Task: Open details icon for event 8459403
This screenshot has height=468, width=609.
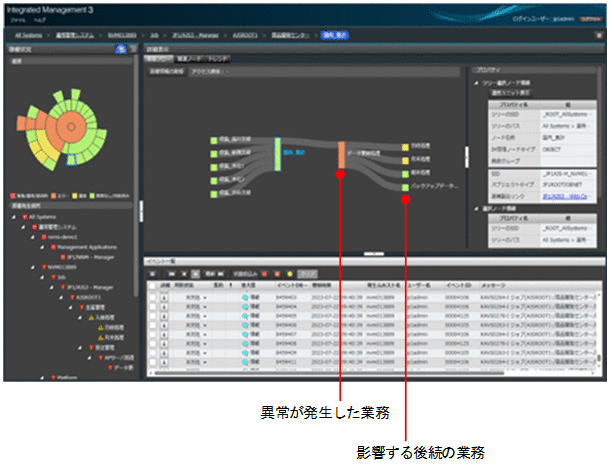Action: click(x=164, y=298)
